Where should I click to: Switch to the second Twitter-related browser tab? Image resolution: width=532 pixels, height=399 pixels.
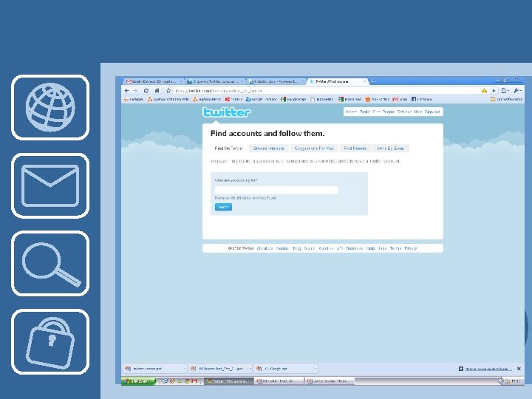coord(215,81)
